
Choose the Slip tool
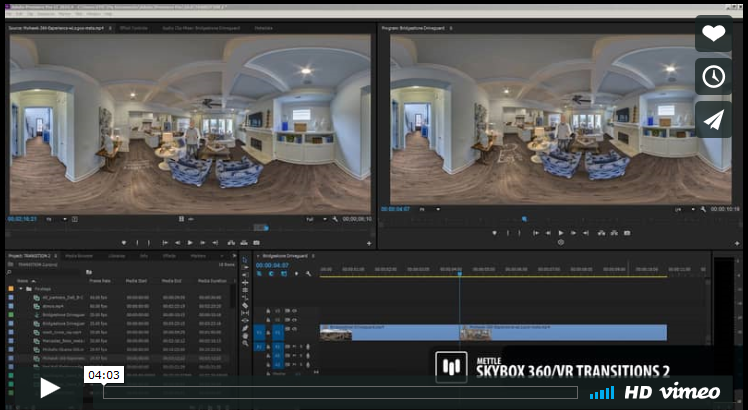pos(245,313)
